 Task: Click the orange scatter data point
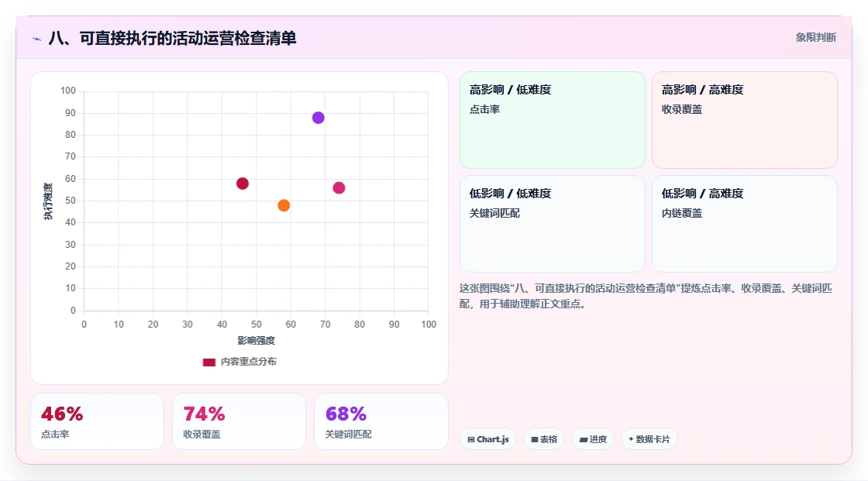coord(284,206)
